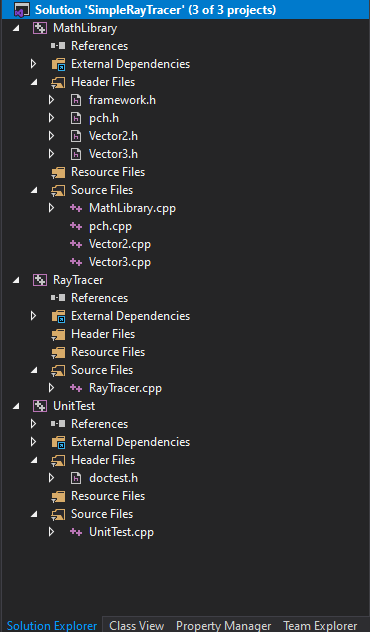Click the pch.cpp file icon

(76, 226)
